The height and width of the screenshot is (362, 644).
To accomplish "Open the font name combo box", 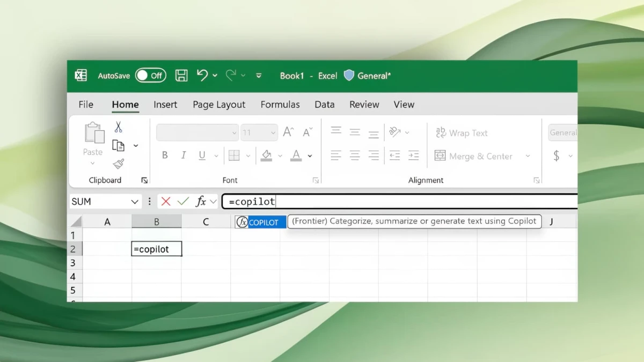I will [197, 132].
